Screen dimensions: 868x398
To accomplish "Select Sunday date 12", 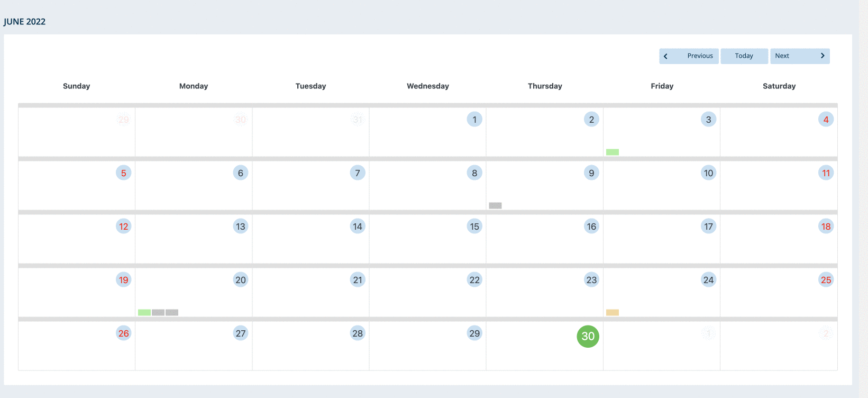I will (123, 226).
